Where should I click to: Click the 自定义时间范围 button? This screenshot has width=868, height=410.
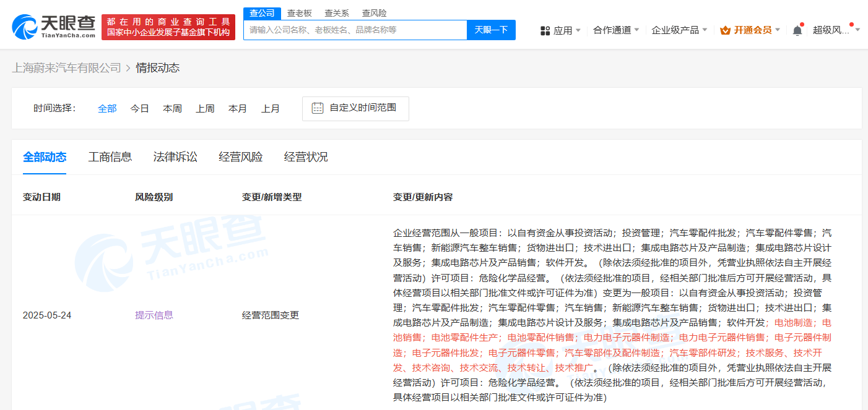(x=355, y=108)
